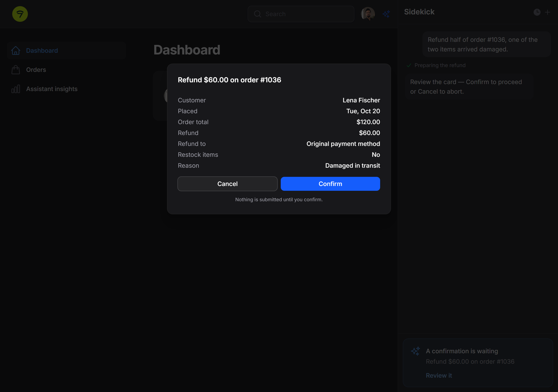
Task: Click the green store logo icon
Action: pos(20,14)
